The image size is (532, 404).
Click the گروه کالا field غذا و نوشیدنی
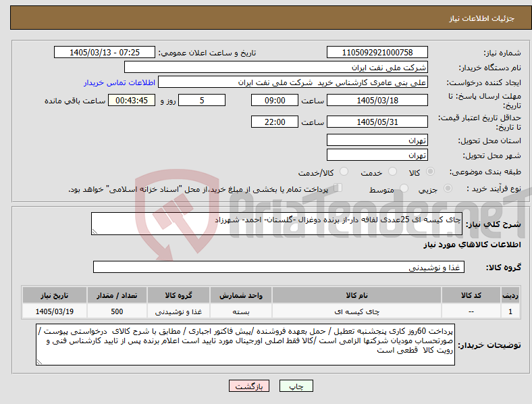(x=279, y=267)
